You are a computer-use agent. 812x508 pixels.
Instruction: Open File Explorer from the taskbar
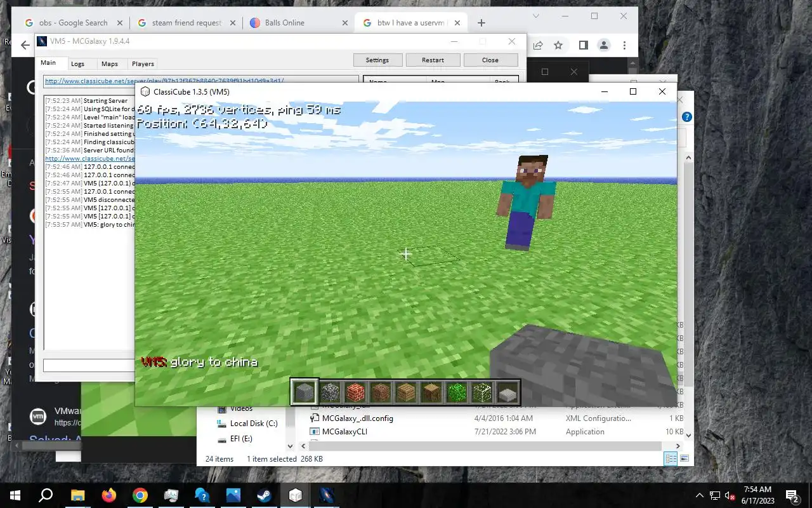77,495
